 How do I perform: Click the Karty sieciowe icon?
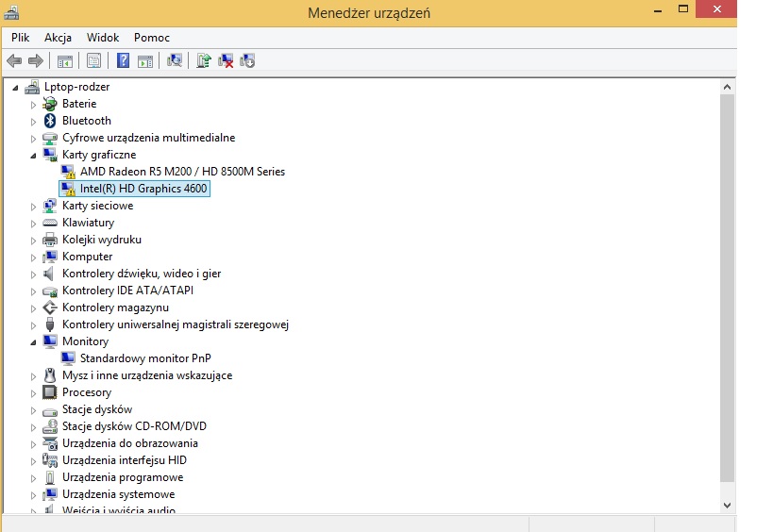click(x=50, y=206)
